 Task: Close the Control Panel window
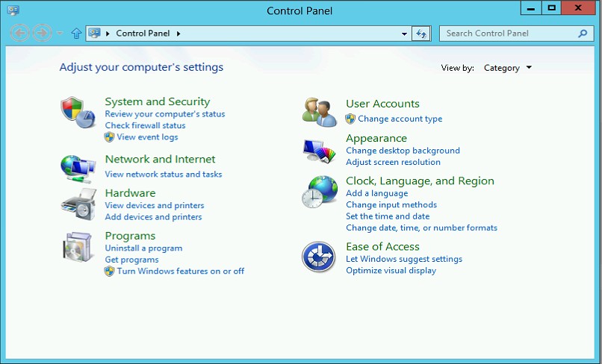[x=578, y=7]
